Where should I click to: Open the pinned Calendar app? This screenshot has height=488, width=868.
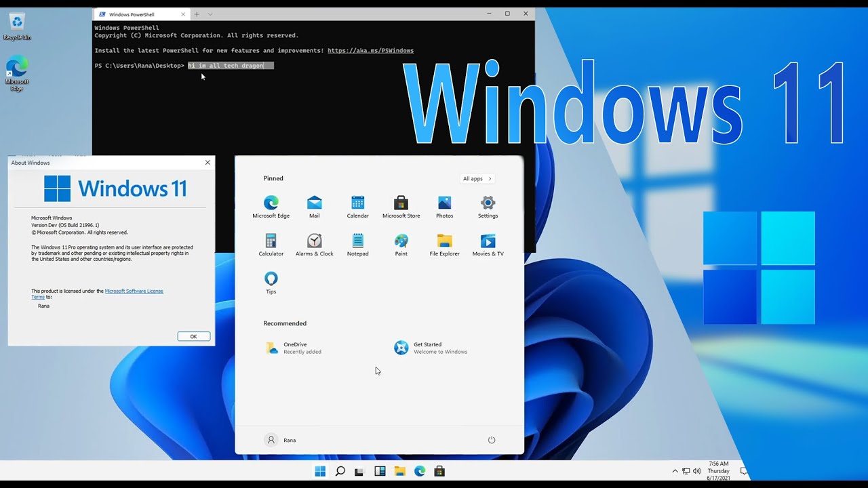pos(357,207)
